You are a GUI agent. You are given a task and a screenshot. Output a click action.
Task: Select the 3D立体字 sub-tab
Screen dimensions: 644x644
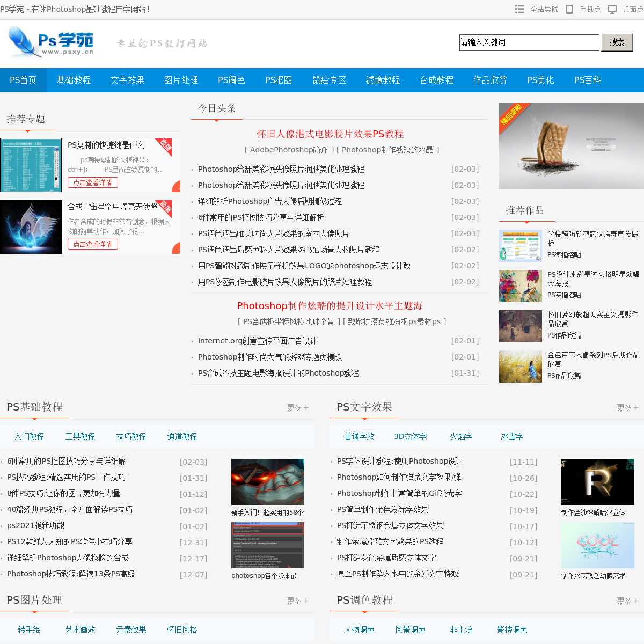[x=410, y=436]
